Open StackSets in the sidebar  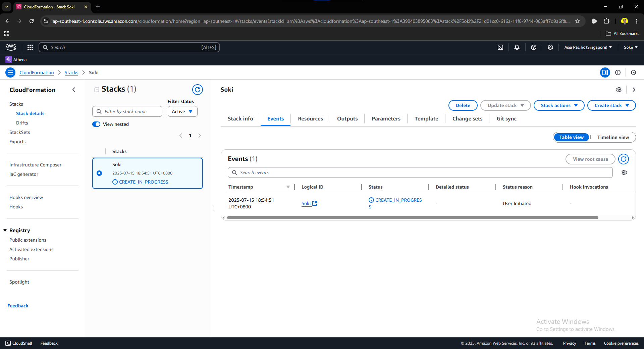20,132
